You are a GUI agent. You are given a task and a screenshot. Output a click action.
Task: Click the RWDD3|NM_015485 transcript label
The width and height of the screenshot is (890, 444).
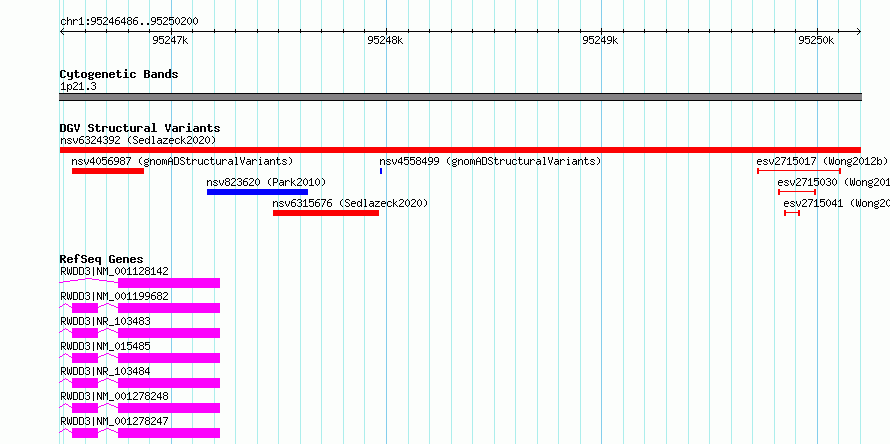click(105, 346)
